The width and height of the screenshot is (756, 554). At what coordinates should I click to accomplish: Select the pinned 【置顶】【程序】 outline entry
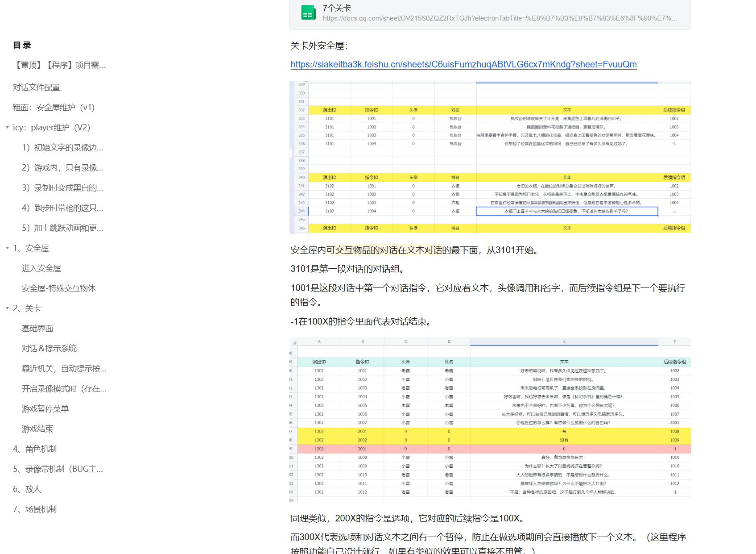tap(59, 65)
